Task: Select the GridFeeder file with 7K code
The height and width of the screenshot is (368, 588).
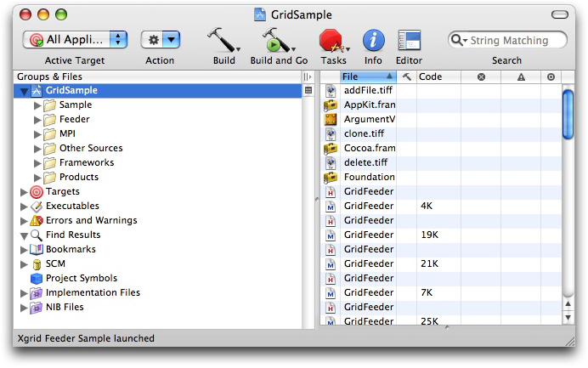Action: coord(441,292)
